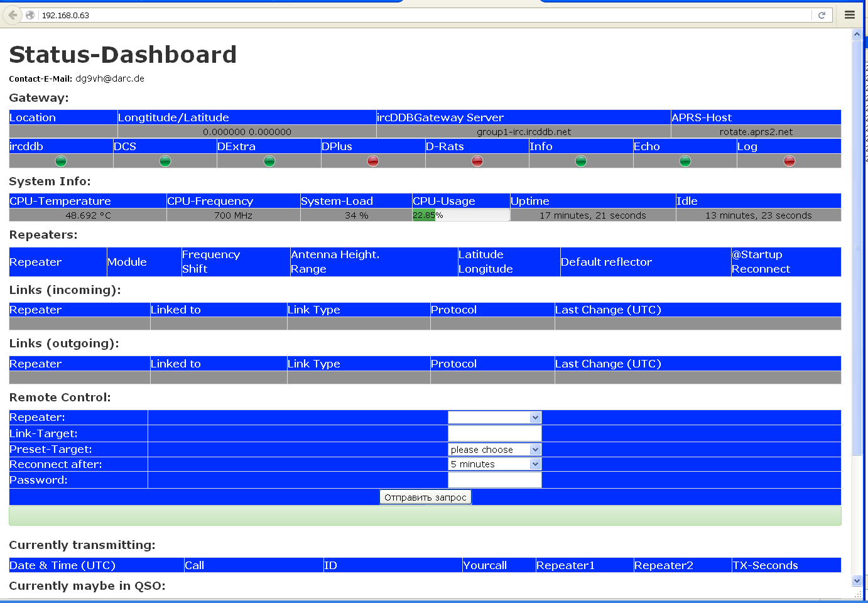Screen dimensions: 868x603
Task: Click the green Echo status indicator
Action: (x=685, y=161)
